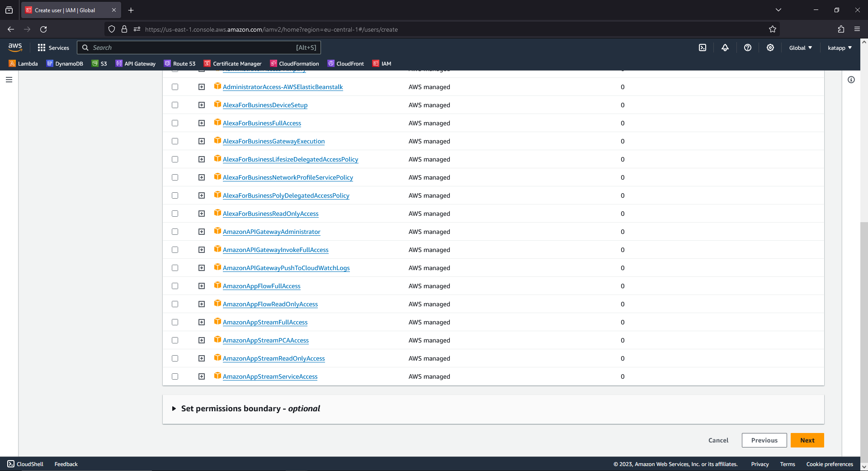Check the AdministratorAccess-AWSElasticBeanstalk policy box
Image resolution: width=868 pixels, height=471 pixels.
pos(175,87)
